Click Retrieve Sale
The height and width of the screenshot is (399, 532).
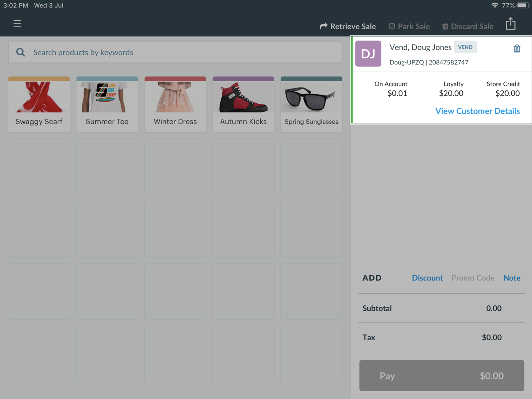click(348, 26)
